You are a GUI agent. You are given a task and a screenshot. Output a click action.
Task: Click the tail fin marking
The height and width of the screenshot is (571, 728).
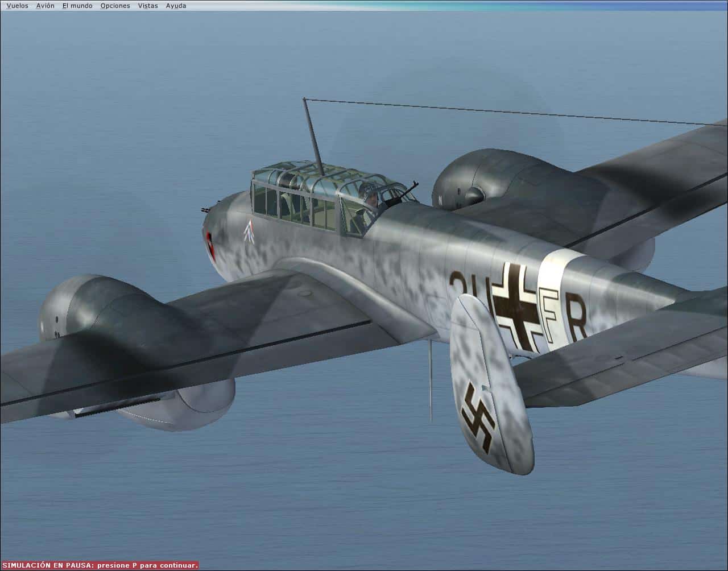[x=477, y=417]
